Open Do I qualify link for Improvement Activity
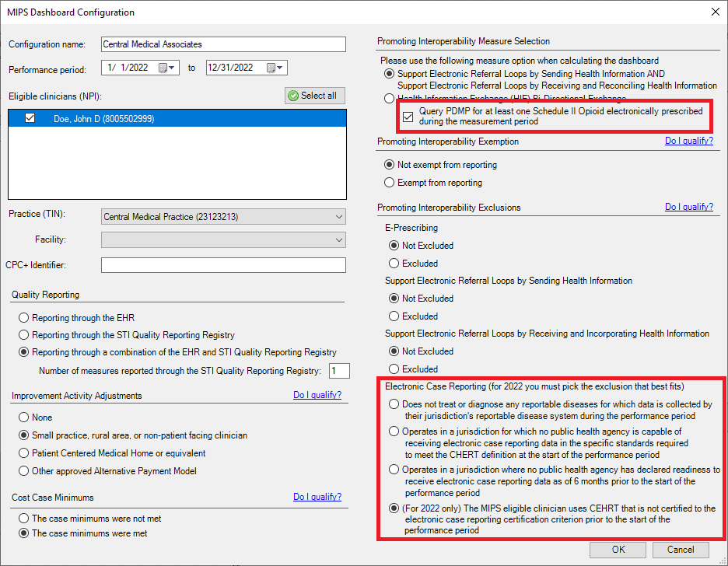Viewport: 728px width, 566px height. click(317, 395)
